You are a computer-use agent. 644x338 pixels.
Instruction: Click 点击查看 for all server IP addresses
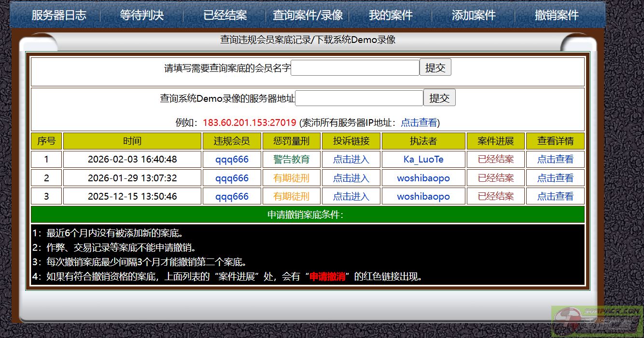click(x=419, y=123)
